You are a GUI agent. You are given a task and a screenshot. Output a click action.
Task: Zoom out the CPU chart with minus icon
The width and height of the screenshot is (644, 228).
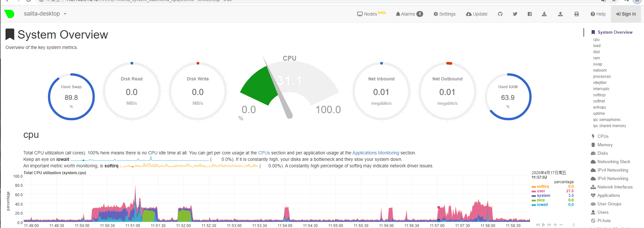coord(561,225)
